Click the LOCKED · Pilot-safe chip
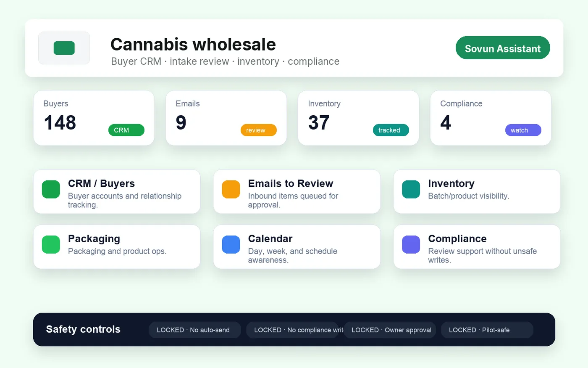 487,330
